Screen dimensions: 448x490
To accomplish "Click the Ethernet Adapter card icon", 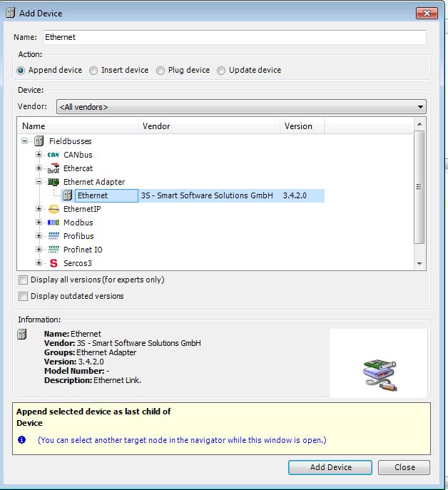I will (54, 182).
